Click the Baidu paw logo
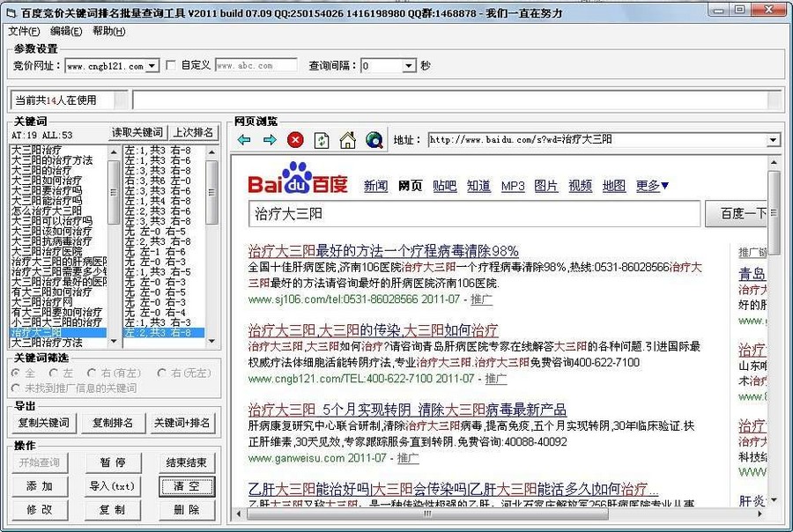Image resolution: width=793 pixels, height=532 pixels. click(x=298, y=178)
